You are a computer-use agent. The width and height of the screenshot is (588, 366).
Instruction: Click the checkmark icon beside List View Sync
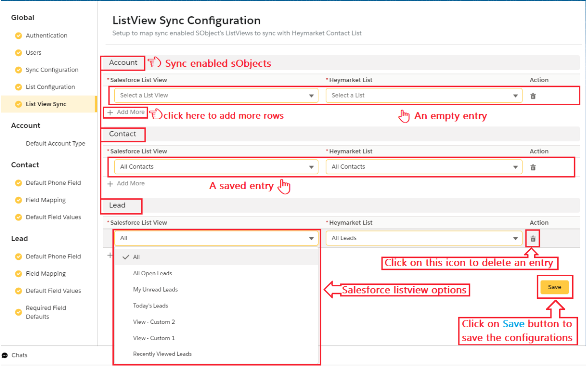coord(18,104)
